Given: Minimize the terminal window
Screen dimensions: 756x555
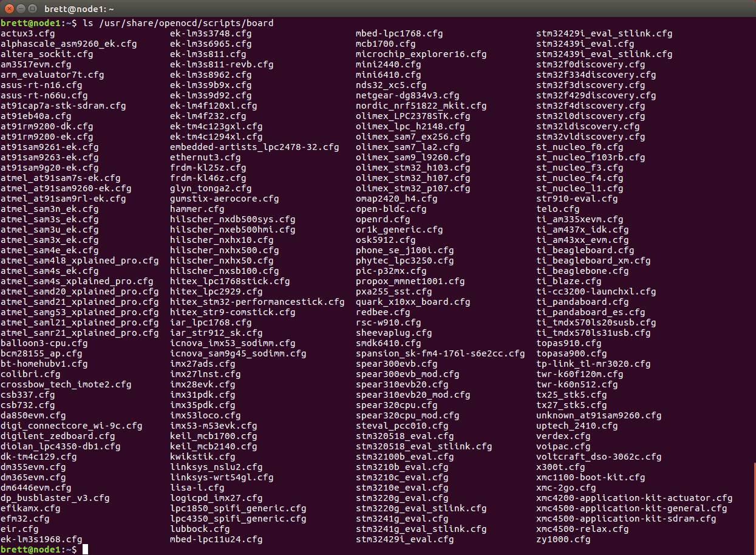Looking at the screenshot, I should tap(21, 9).
